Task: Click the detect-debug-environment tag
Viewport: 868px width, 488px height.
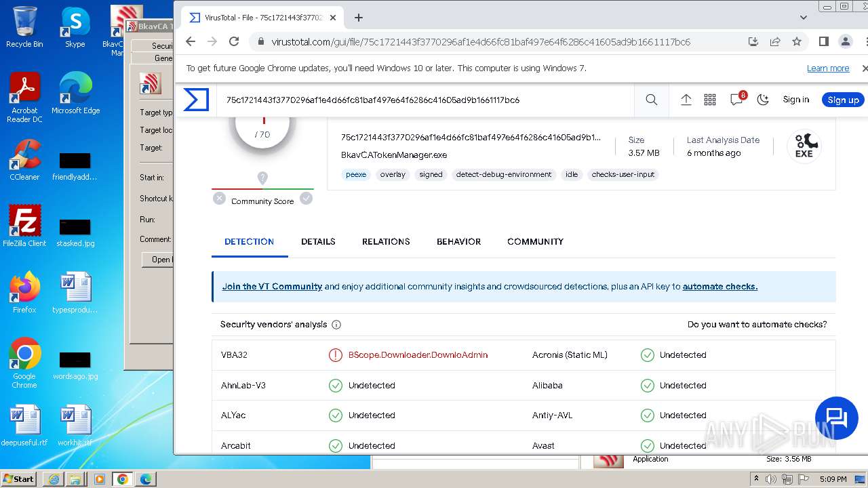Action: pos(504,174)
